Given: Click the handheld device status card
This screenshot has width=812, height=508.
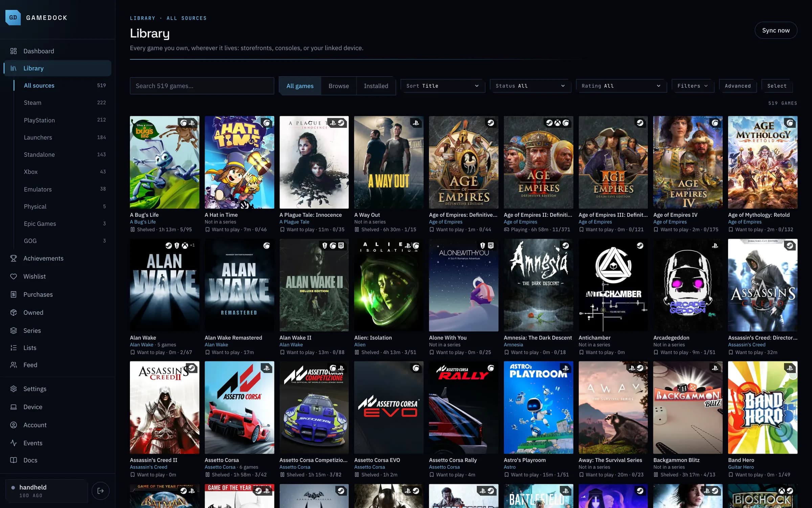Looking at the screenshot, I should [47, 491].
